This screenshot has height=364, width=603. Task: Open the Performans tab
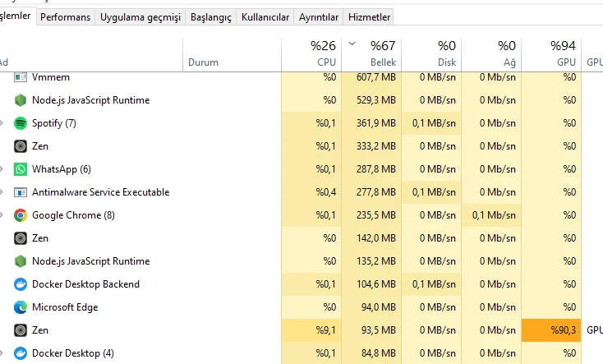tap(66, 17)
